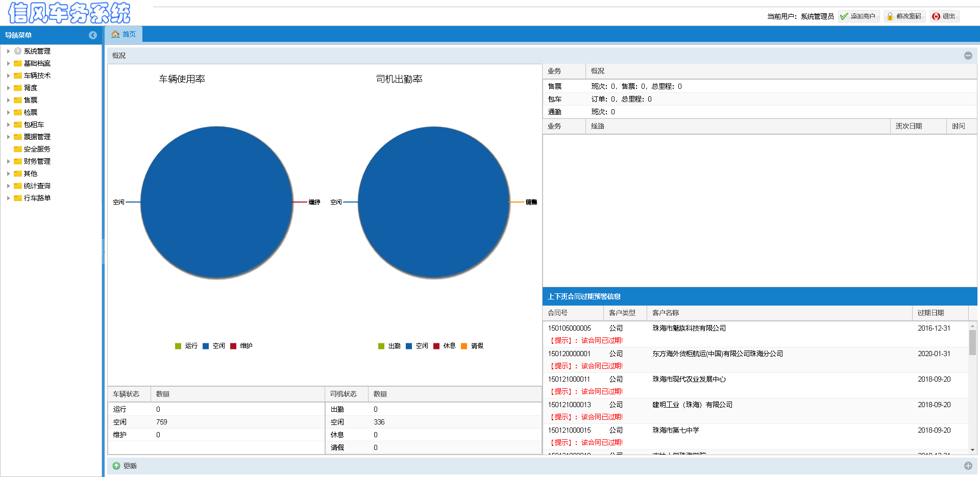Image resolution: width=980 pixels, height=477 pixels.
Task: Click the home icon on 首页 tab
Action: [115, 34]
